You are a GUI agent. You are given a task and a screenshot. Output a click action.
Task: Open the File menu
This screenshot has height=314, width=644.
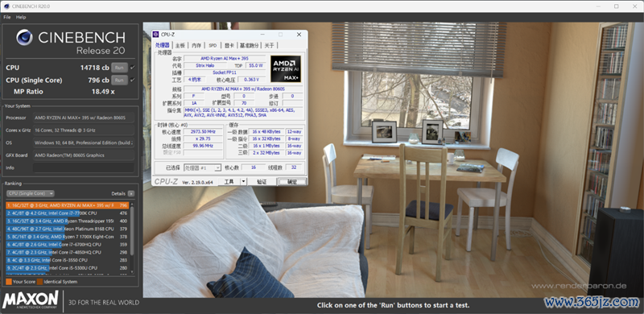point(7,17)
